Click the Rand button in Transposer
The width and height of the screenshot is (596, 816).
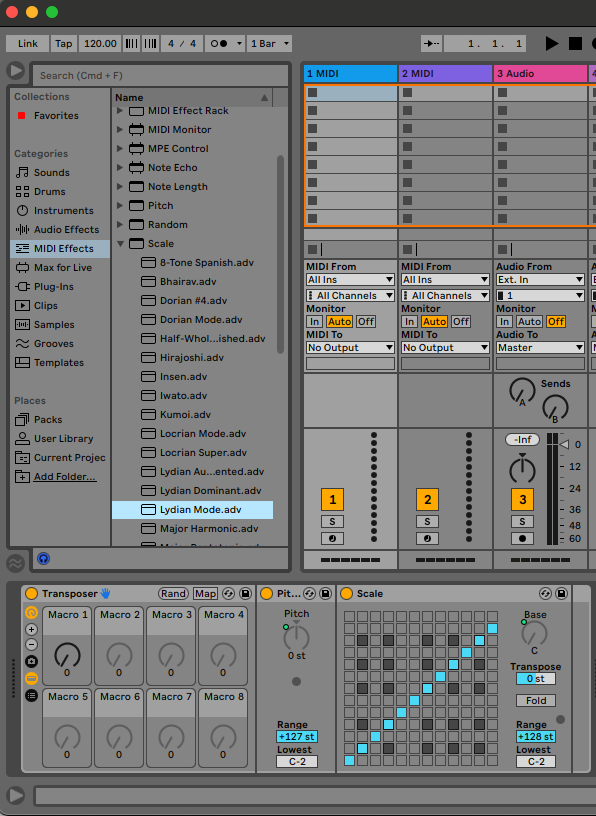[x=173, y=594]
